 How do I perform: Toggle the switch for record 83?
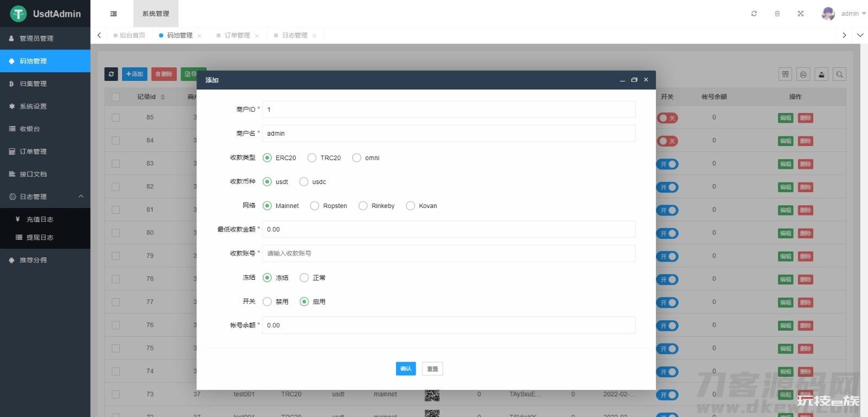point(668,164)
